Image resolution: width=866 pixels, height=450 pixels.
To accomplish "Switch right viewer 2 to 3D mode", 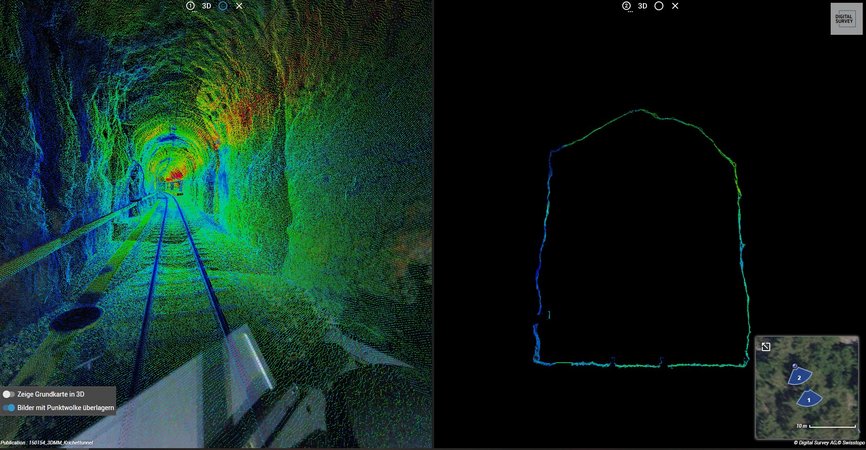I will coord(642,6).
